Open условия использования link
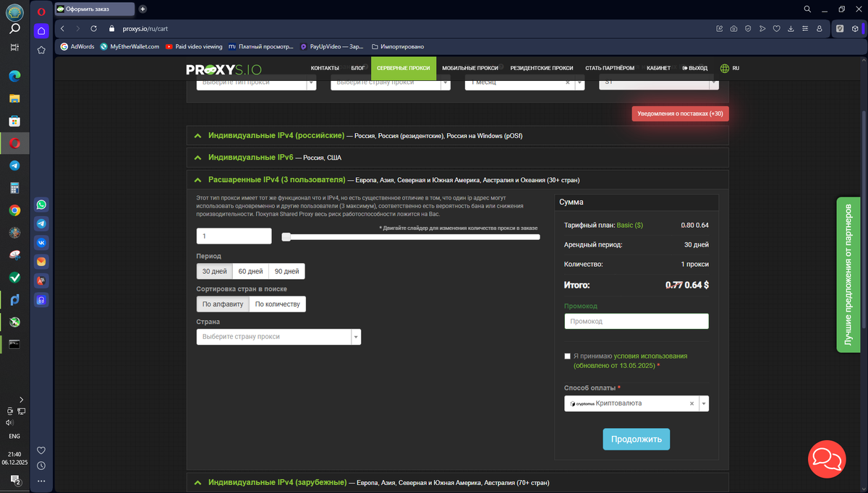Image resolution: width=868 pixels, height=493 pixels. click(x=650, y=356)
